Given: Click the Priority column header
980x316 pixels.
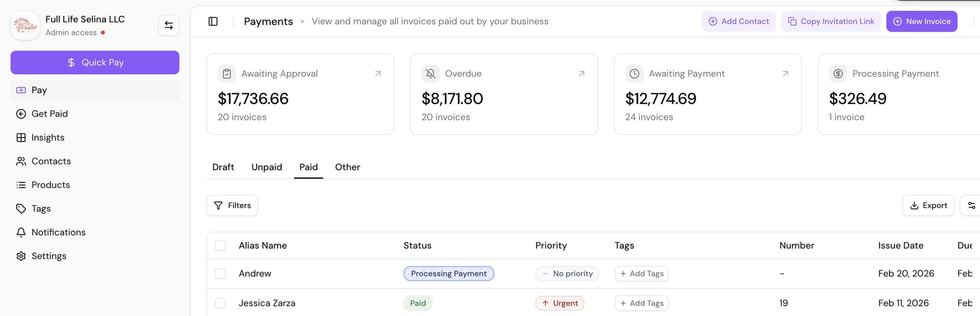Looking at the screenshot, I should tap(551, 246).
